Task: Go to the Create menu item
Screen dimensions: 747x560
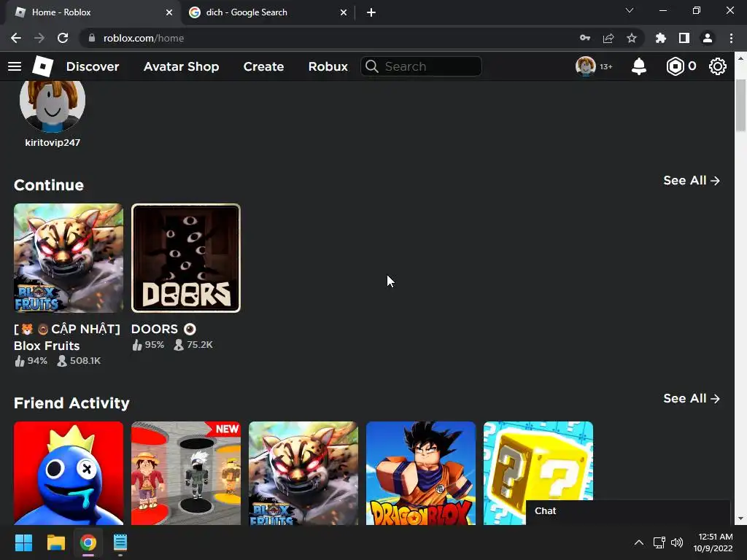Action: pyautogui.click(x=263, y=66)
